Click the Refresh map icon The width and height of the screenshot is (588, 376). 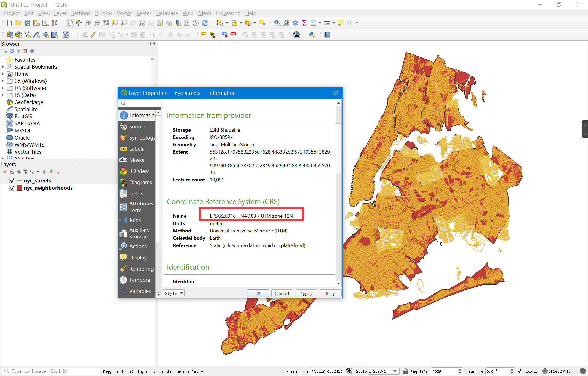tap(205, 23)
